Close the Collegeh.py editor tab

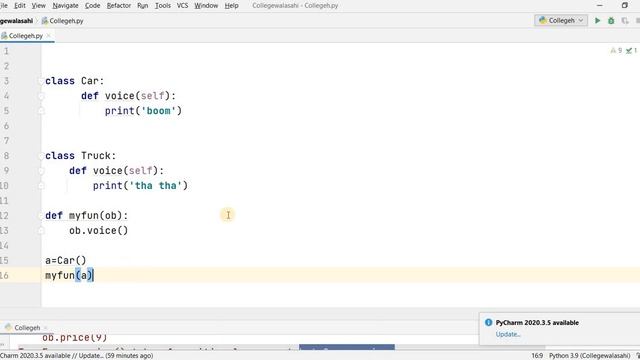pos(48,36)
